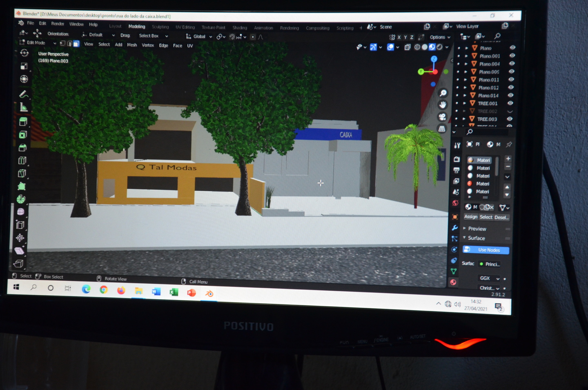Image resolution: width=588 pixels, height=390 pixels.
Task: Select the Bevel tool
Action: 22,148
